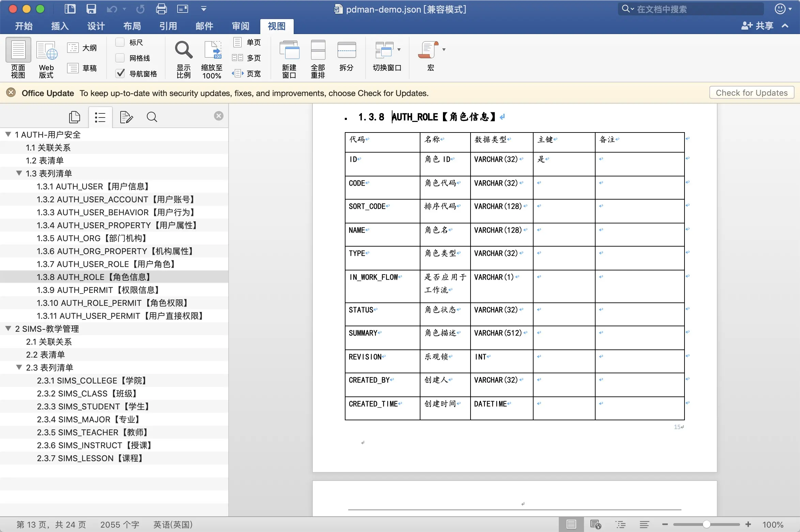Screen dimensions: 800x532
Task: Go to heading '1.3.9 AUTH_PERMIT【权限信息】'
Action: 114,290
